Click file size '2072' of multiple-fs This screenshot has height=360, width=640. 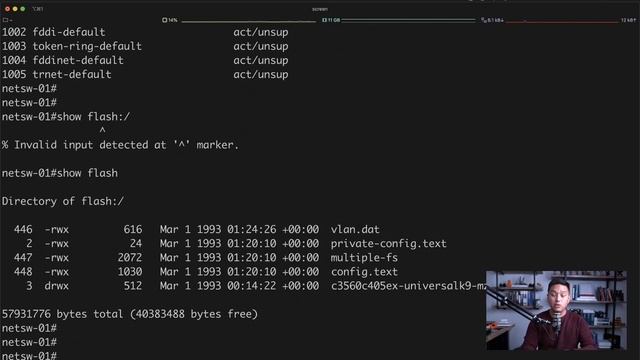point(130,258)
